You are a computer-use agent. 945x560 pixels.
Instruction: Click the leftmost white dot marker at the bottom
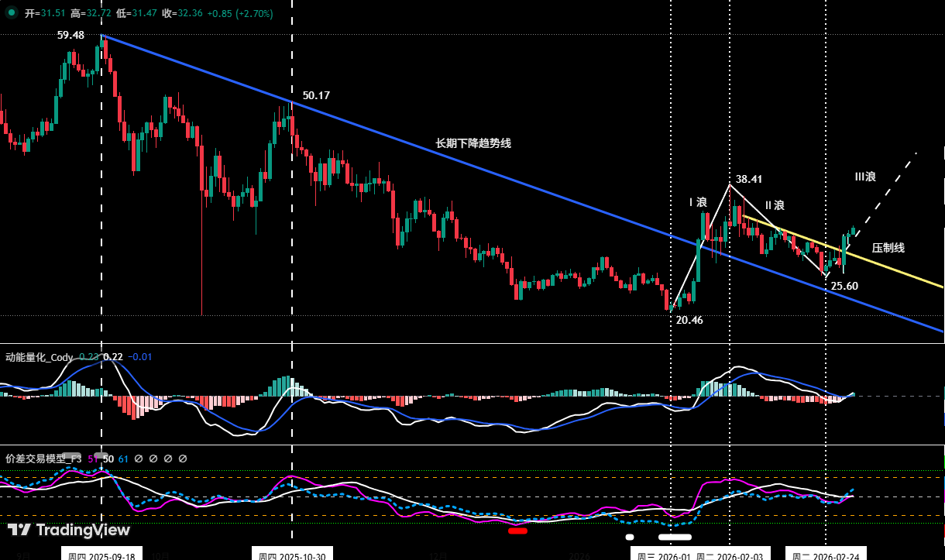(x=630, y=535)
